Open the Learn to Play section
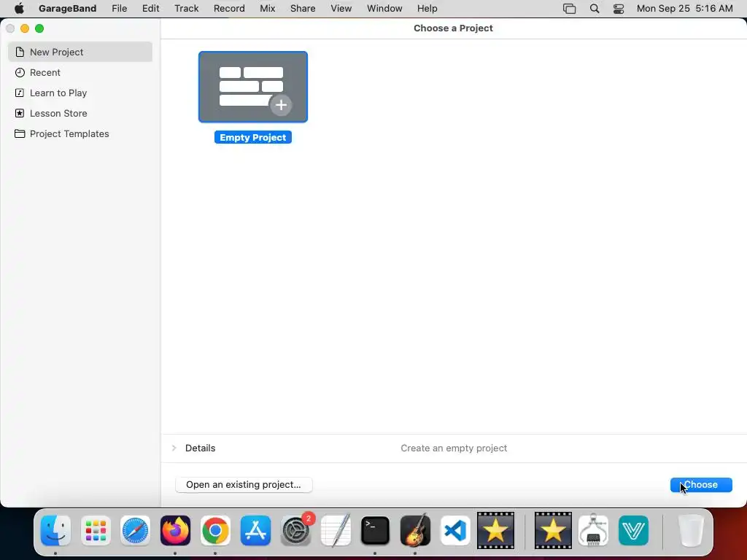Screen dimensions: 747x560 point(80,93)
